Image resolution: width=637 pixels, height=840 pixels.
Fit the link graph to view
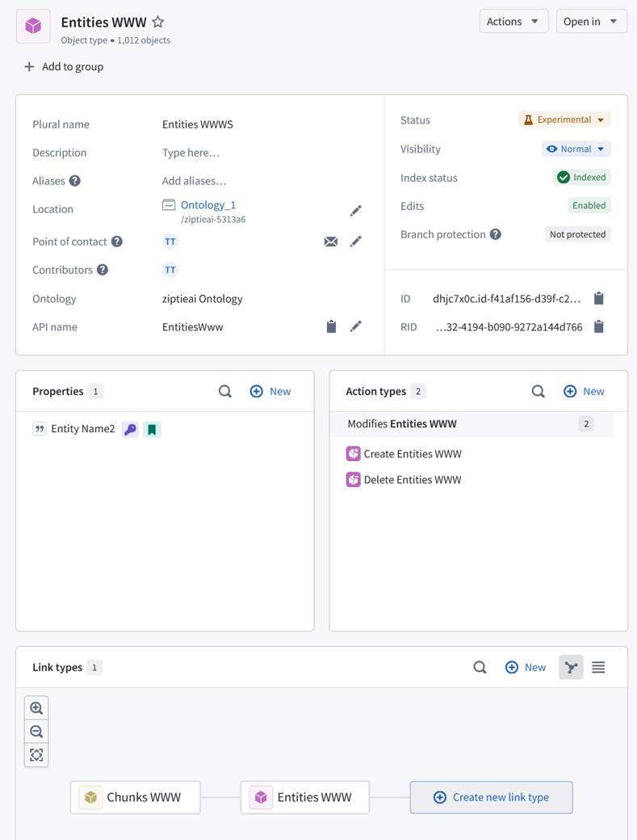pos(36,755)
